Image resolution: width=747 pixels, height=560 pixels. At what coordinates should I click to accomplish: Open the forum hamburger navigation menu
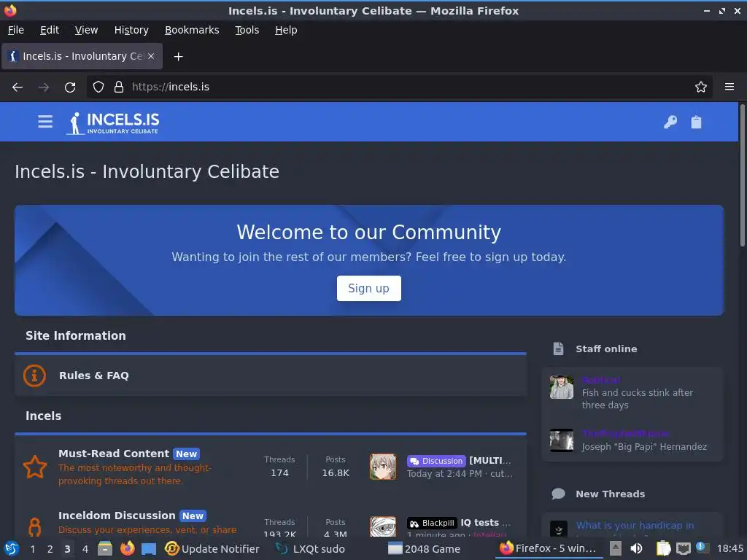point(45,122)
